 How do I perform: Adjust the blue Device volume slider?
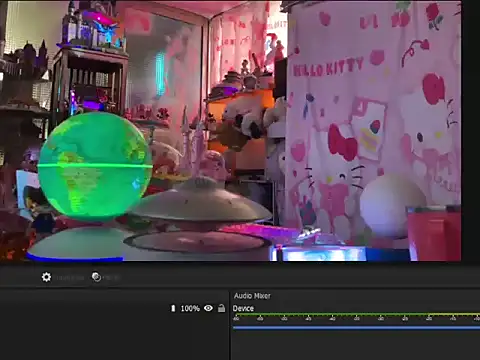coord(356,328)
